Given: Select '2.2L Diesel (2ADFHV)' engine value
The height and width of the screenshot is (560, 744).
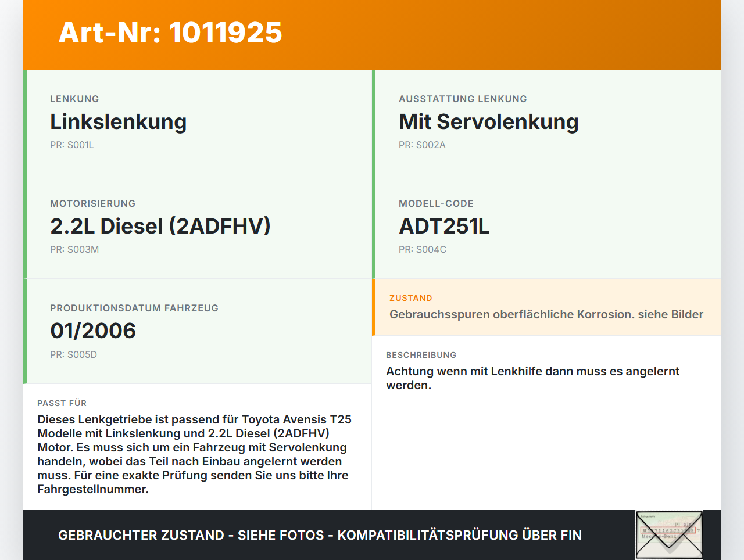Looking at the screenshot, I should coord(160,226).
